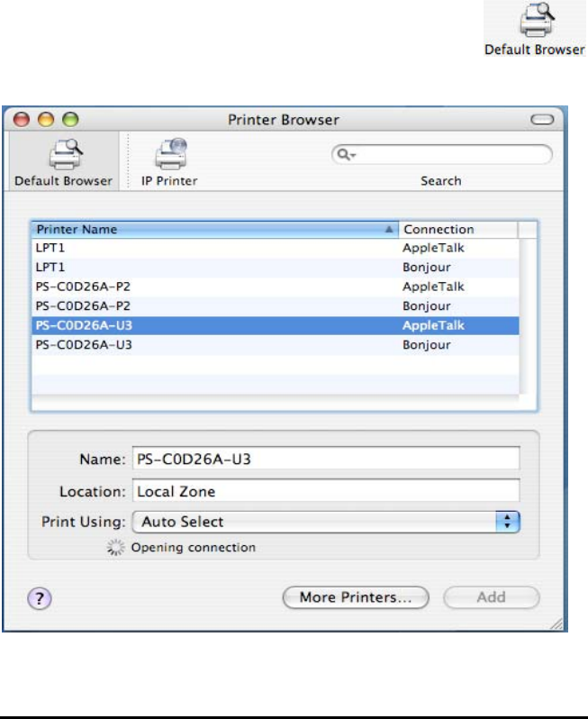Screen dimensions: 588x719
Task: Click the More Printers... button
Action: [356, 597]
